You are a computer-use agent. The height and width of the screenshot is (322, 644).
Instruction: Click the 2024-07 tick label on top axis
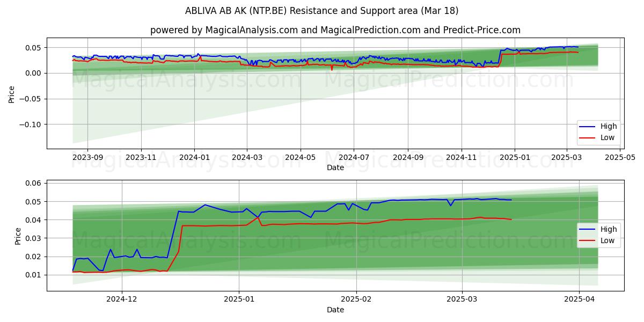(354, 158)
